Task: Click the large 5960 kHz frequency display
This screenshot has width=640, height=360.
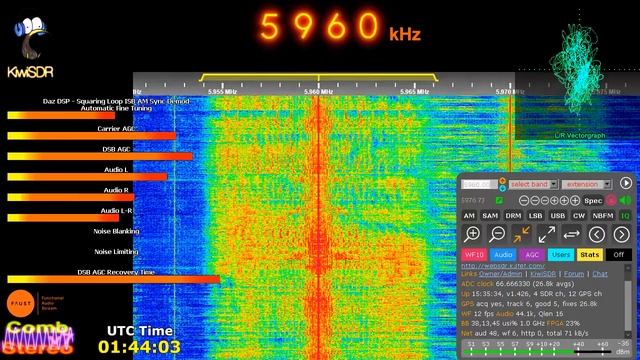Action: click(340, 27)
